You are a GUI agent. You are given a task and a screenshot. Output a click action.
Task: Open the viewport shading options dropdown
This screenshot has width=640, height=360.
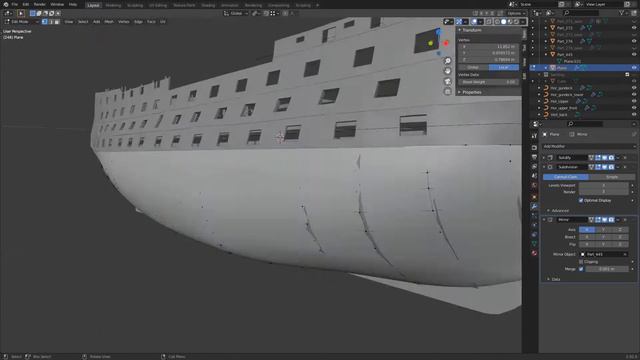click(x=523, y=22)
